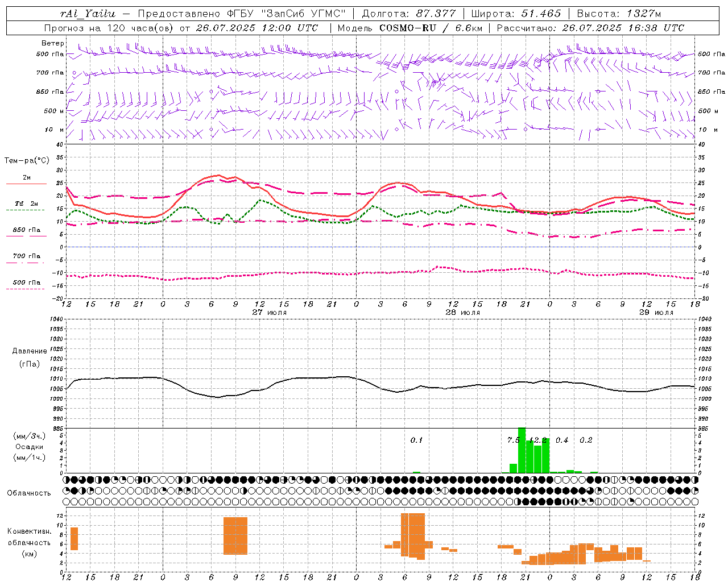Click the 29 июля date label
Viewport: 728px width, 582px height.
pyautogui.click(x=656, y=313)
